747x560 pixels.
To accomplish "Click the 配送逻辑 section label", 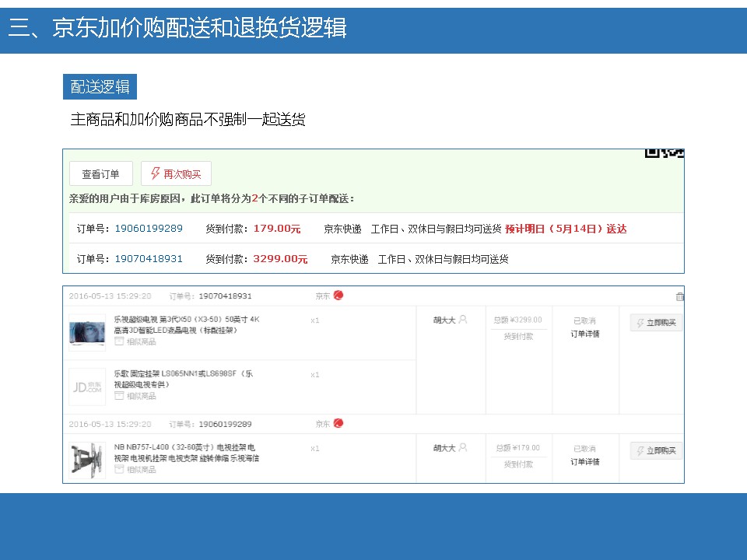I will pos(100,86).
